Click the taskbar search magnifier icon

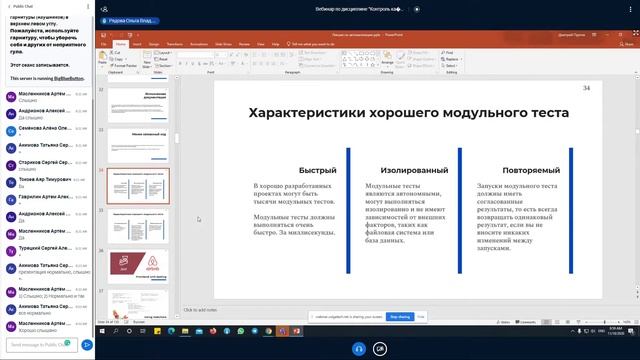[116, 331]
